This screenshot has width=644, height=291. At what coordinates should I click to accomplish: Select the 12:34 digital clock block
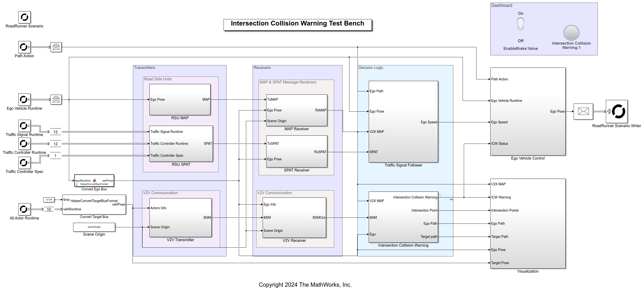coord(49,199)
